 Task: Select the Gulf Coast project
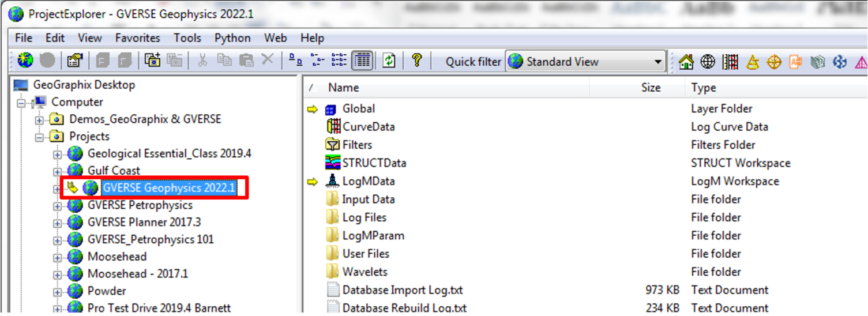(114, 171)
